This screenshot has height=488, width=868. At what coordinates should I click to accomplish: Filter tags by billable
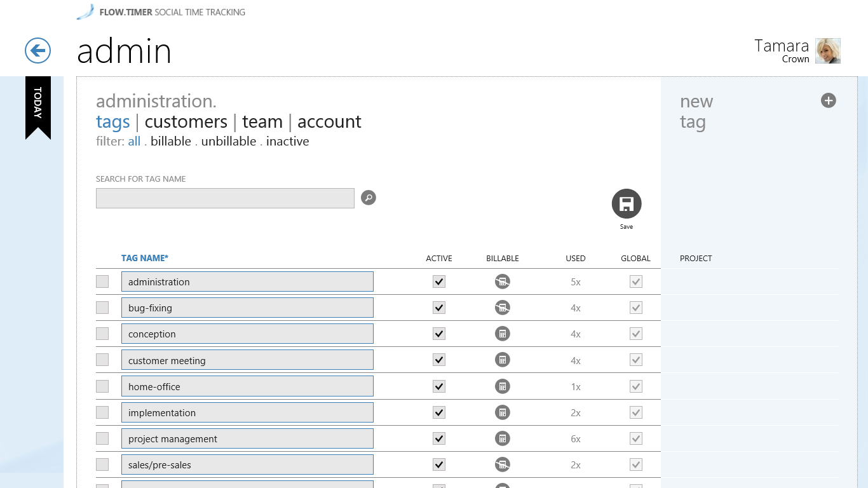[x=170, y=141]
